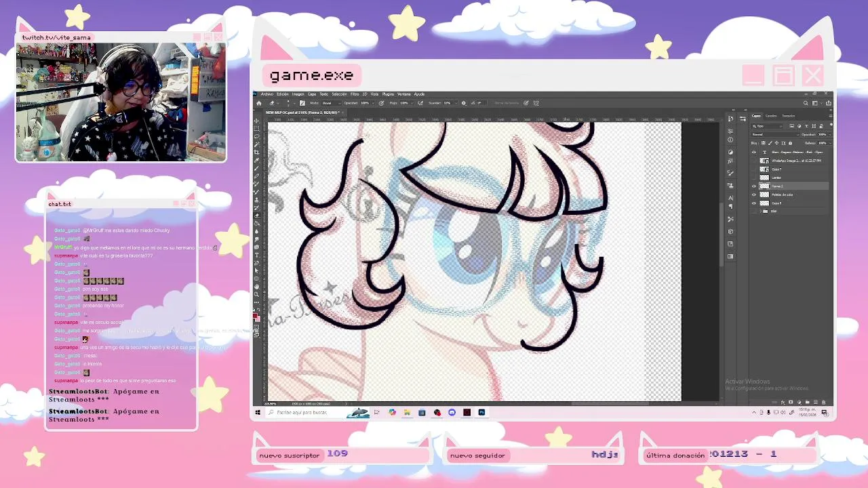This screenshot has height=488, width=868.
Task: Open the Archivo menu
Action: pos(267,94)
